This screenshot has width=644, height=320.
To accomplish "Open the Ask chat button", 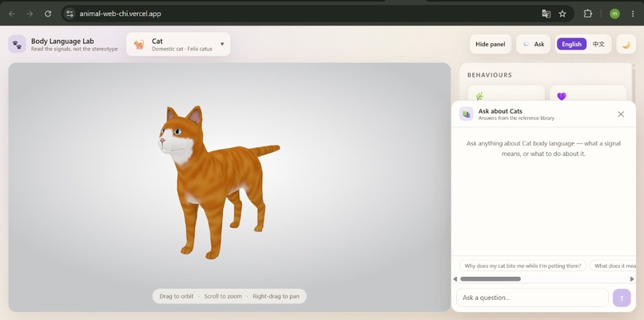I will (x=533, y=44).
